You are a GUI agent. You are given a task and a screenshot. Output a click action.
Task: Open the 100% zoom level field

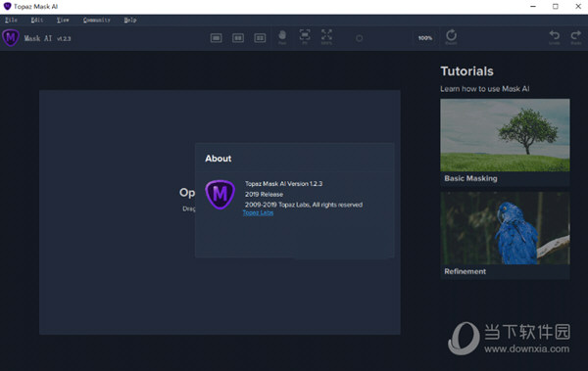(x=425, y=38)
